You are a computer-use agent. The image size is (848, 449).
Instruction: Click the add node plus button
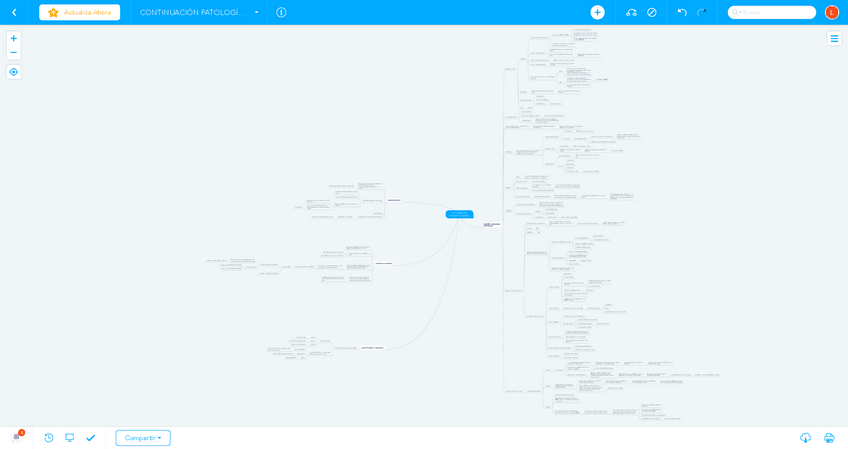coord(597,12)
